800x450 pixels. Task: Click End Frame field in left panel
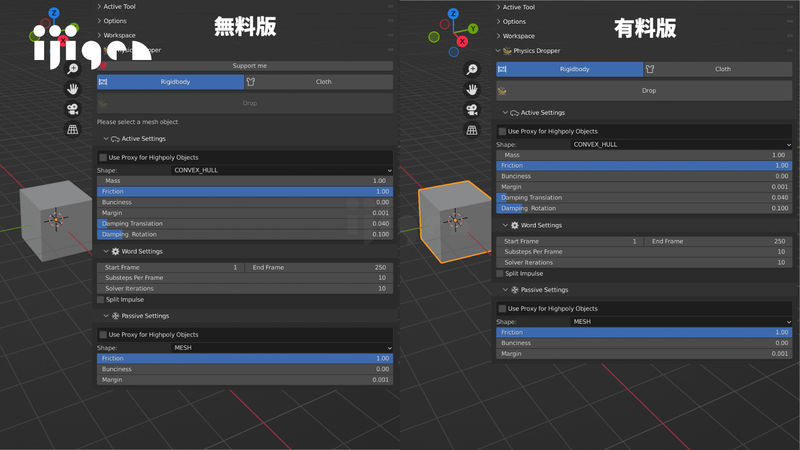tap(319, 267)
